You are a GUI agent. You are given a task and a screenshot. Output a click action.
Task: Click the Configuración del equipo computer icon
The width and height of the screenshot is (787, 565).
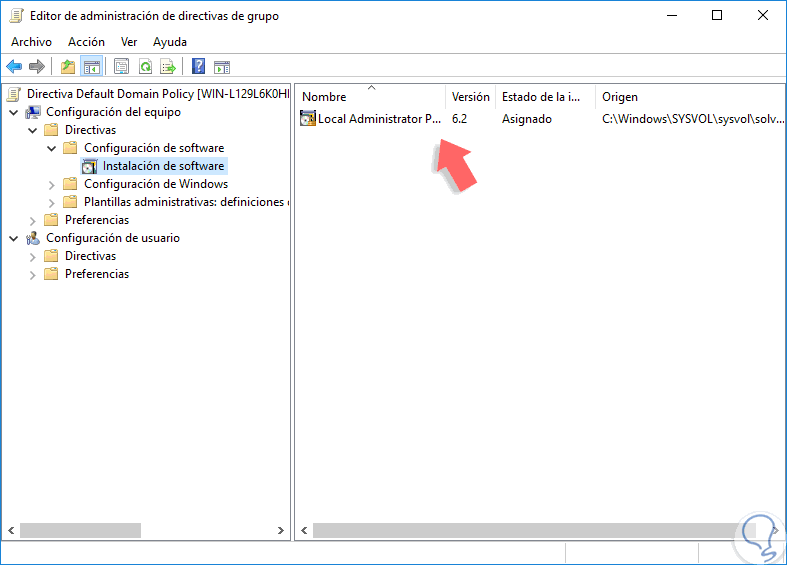(x=33, y=112)
